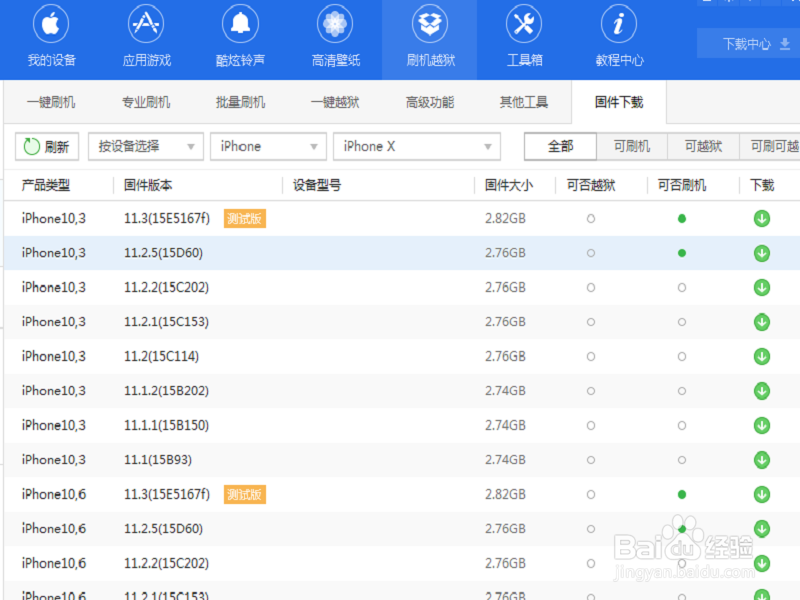Screen dimensions: 800x600
Task: Download iPhone10,3 11.1(15B93) firmware
Action: point(762,460)
